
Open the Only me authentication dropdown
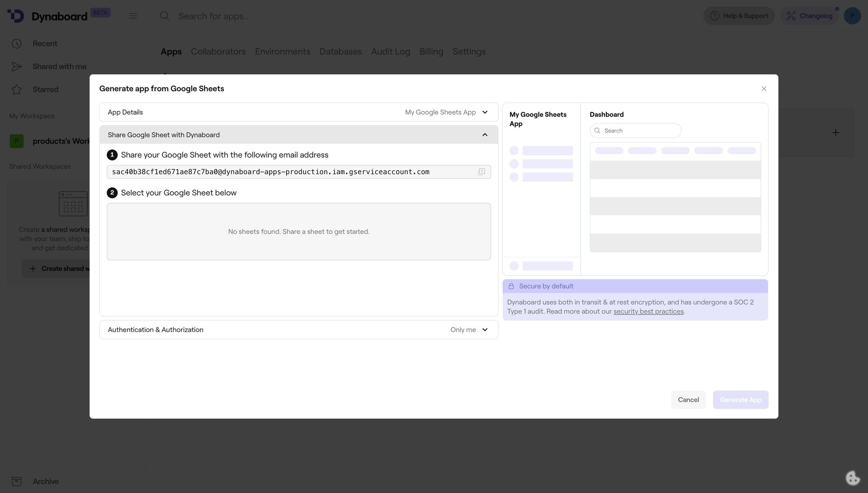pyautogui.click(x=469, y=330)
